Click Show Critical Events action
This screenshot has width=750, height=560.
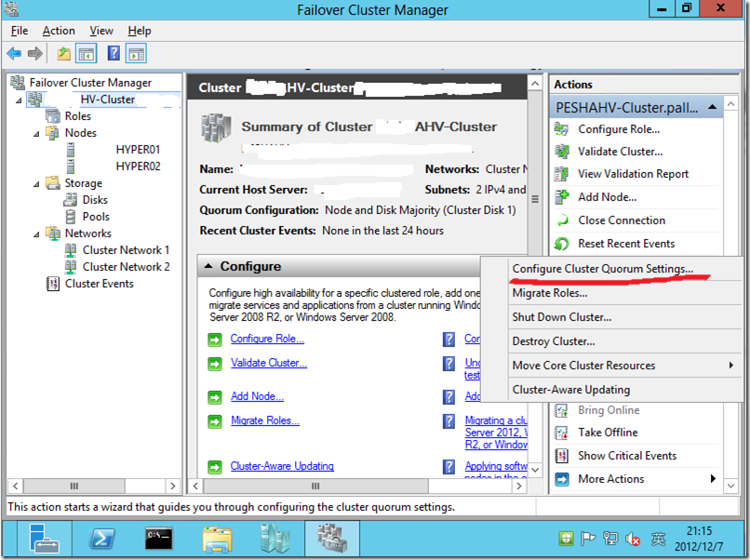pos(627,456)
